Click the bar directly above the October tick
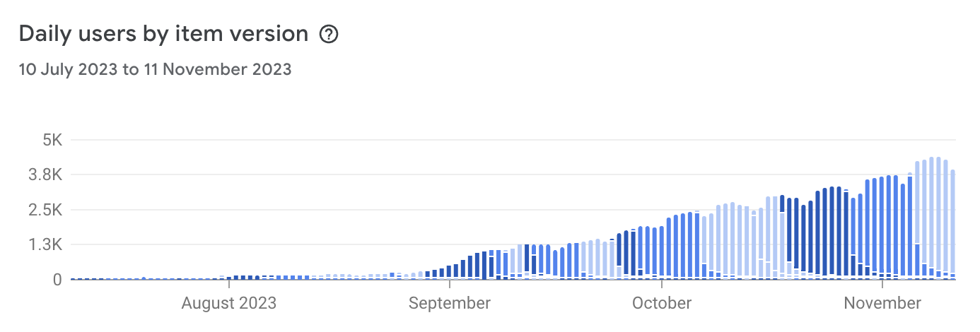The height and width of the screenshot is (332, 980). tap(662, 253)
